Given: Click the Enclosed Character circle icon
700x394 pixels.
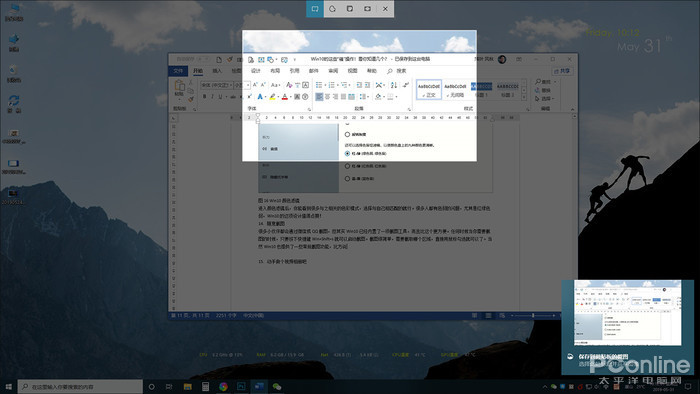Looking at the screenshot, I should (x=305, y=96).
